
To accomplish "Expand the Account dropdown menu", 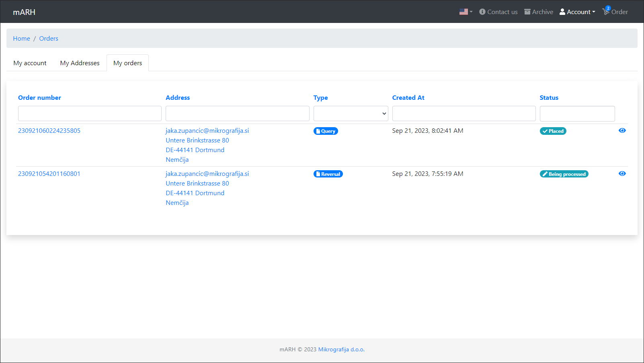I will tap(577, 12).
